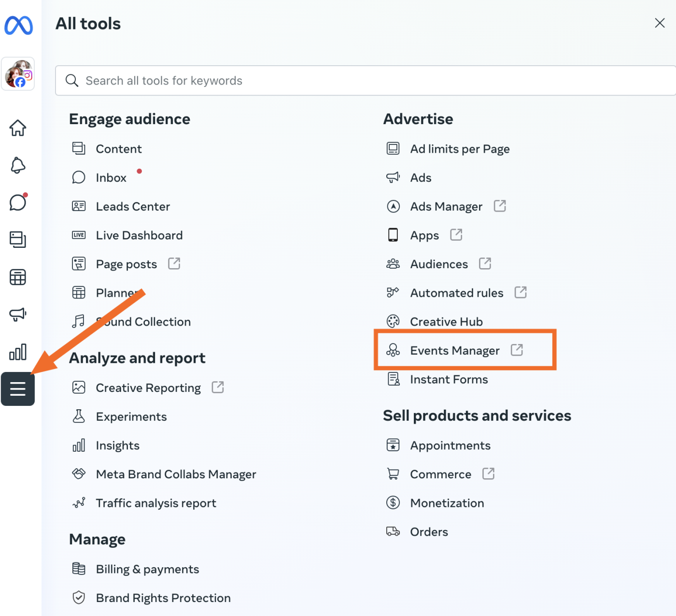Click the Billing & payments icon

pos(79,569)
